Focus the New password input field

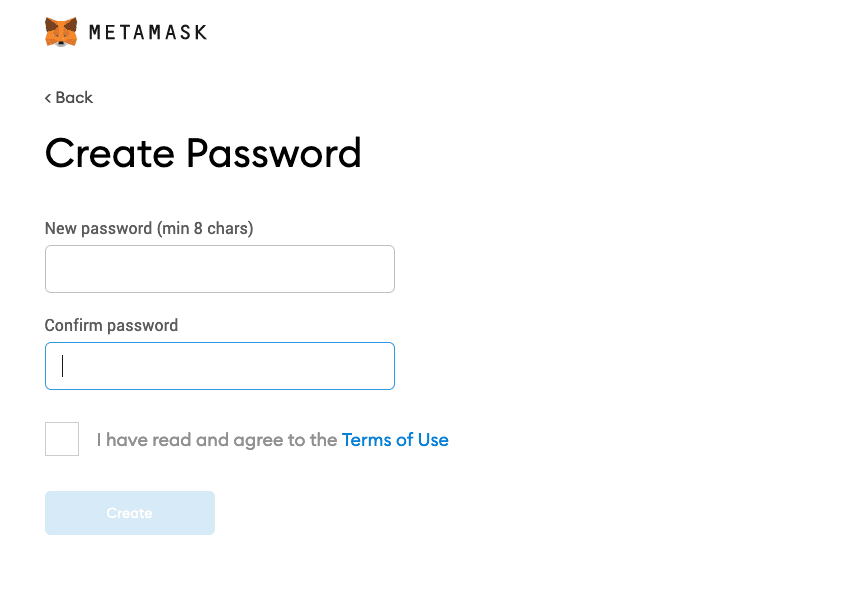point(219,268)
